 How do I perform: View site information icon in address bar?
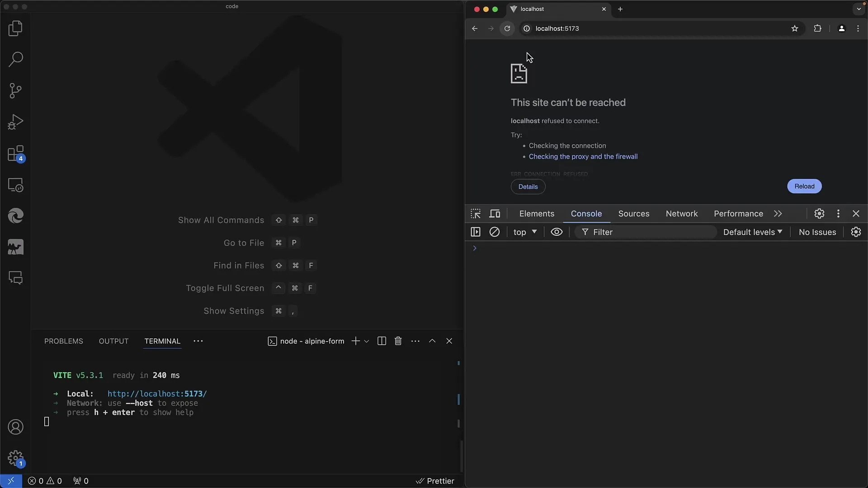pos(527,28)
